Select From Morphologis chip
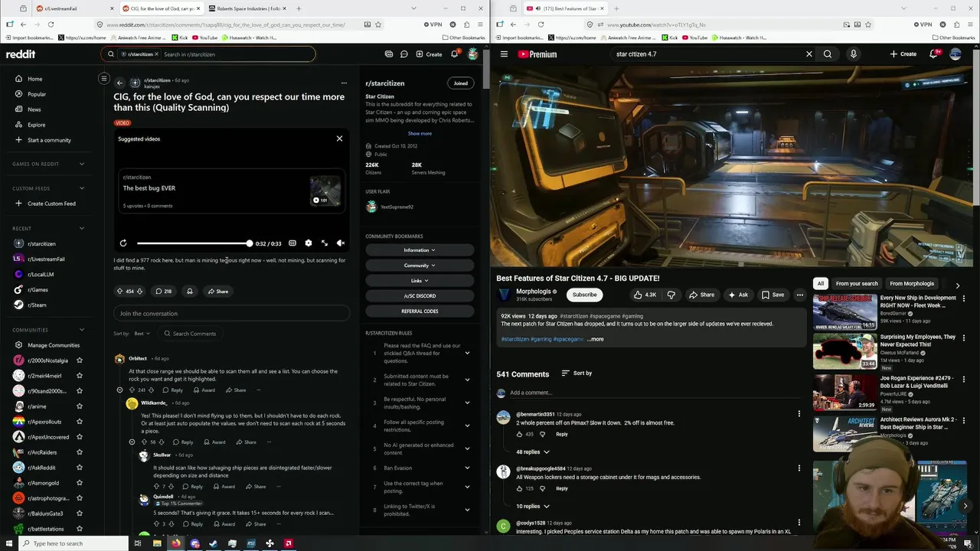 point(912,283)
